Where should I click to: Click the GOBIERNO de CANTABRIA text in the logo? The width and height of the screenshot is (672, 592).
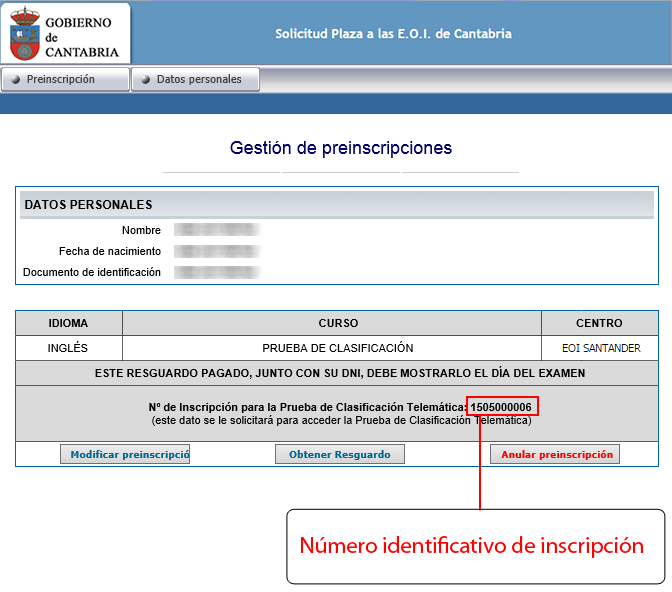[82, 37]
